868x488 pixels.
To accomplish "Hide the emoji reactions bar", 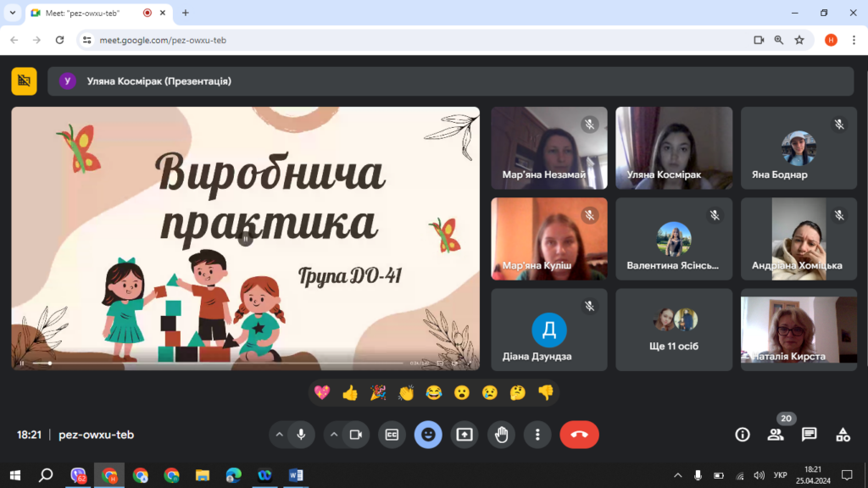I will coord(428,435).
